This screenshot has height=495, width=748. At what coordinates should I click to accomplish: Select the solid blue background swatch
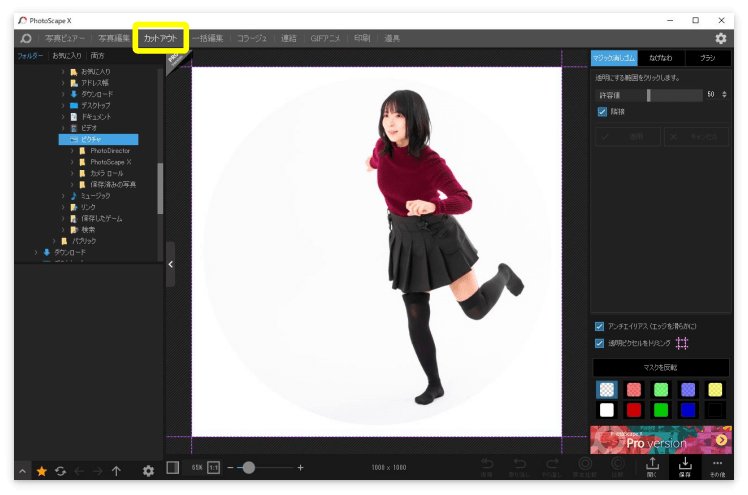point(688,410)
